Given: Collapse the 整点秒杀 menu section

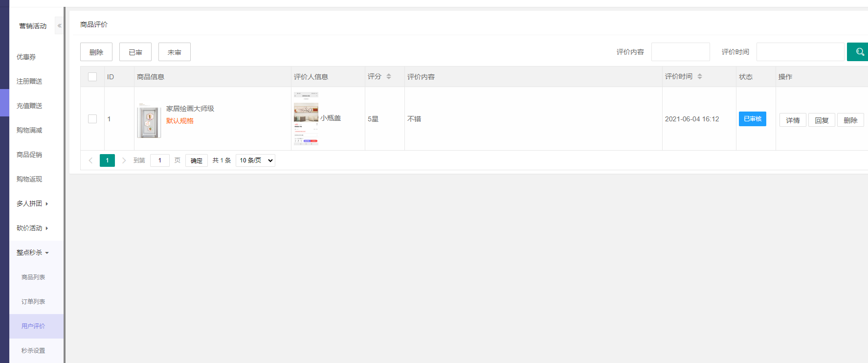Looking at the screenshot, I should [x=32, y=252].
